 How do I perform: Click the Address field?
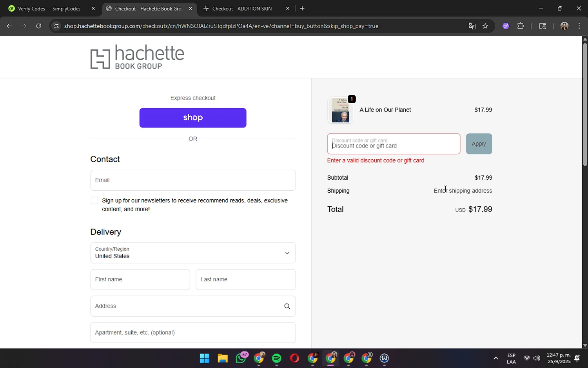click(x=193, y=306)
